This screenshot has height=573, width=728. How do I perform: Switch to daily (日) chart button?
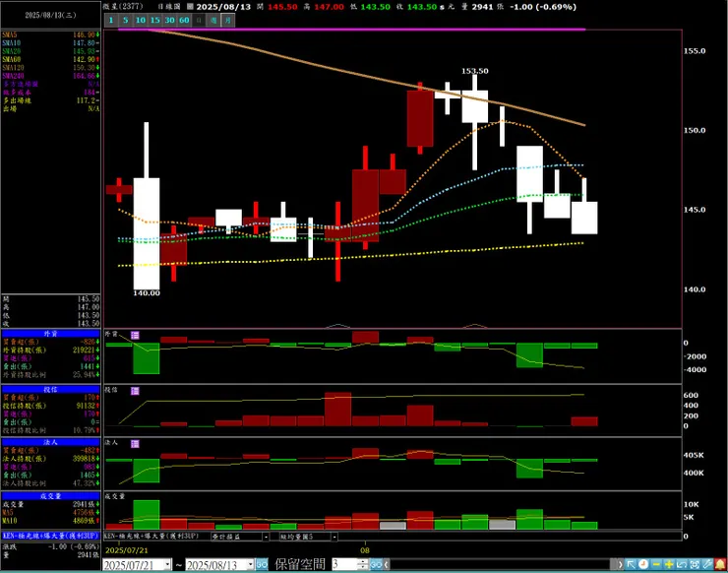click(x=199, y=20)
